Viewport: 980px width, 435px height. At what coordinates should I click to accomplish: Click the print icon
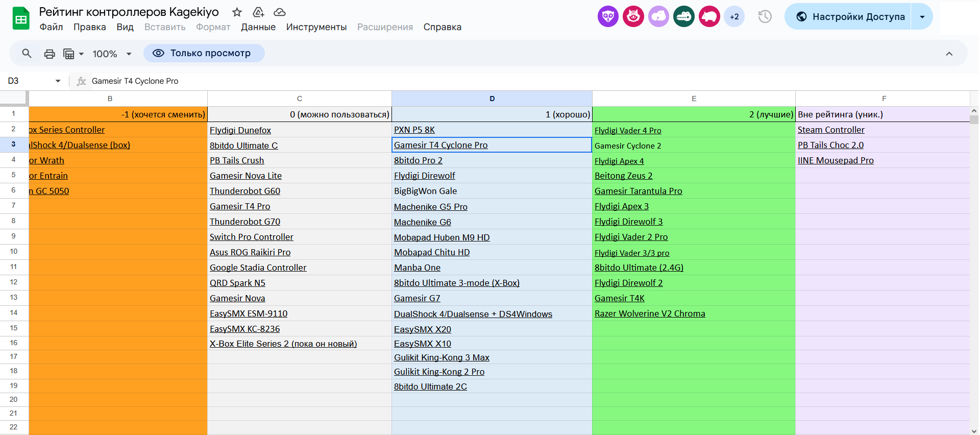pyautogui.click(x=50, y=54)
